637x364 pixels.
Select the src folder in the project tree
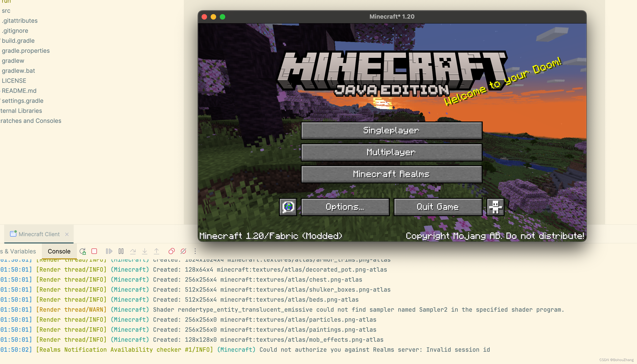[x=6, y=11]
